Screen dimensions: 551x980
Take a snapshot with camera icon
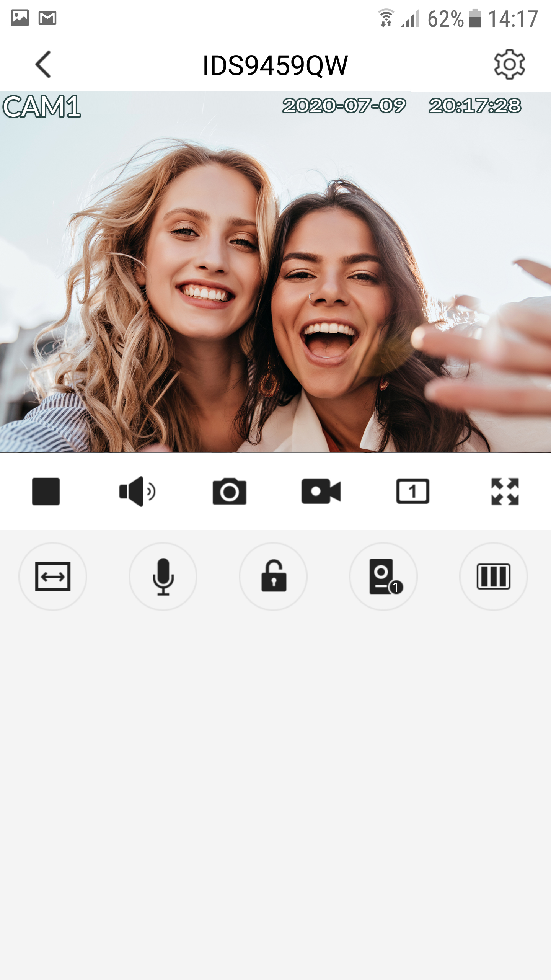(229, 492)
